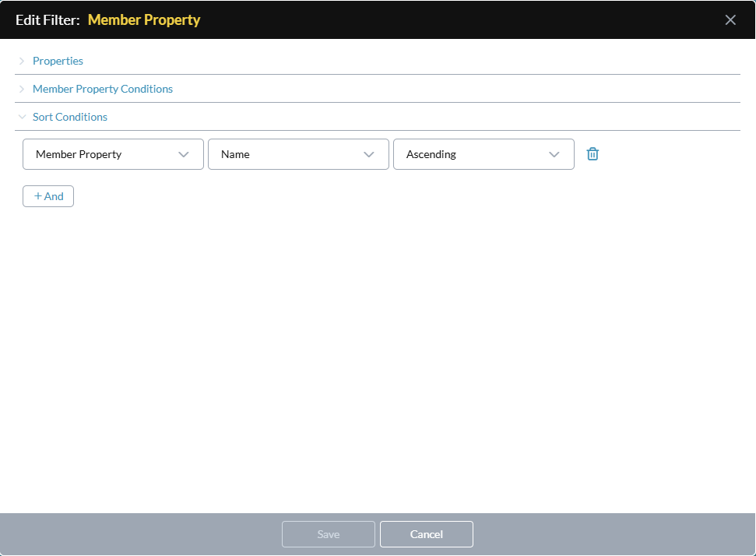
Task: Cancel the filter edit
Action: coord(427,534)
